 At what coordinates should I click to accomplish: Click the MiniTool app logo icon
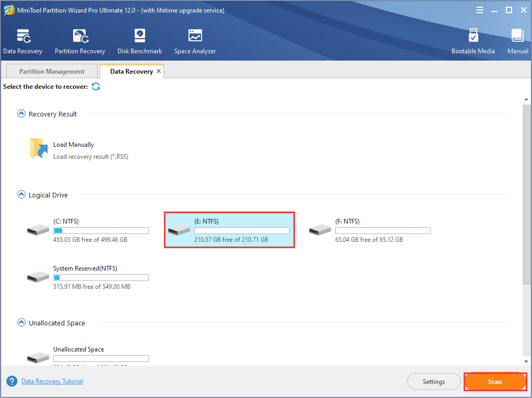[8, 10]
